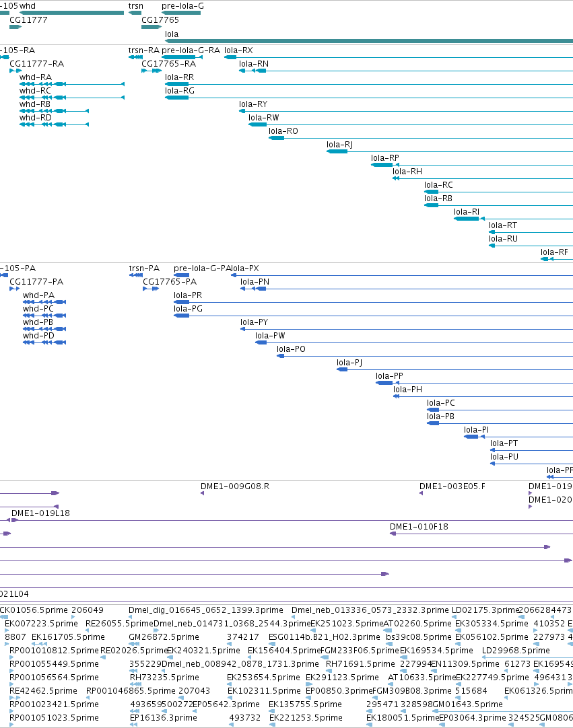
Task: Select transcript lola-RG
Action: [369, 98]
